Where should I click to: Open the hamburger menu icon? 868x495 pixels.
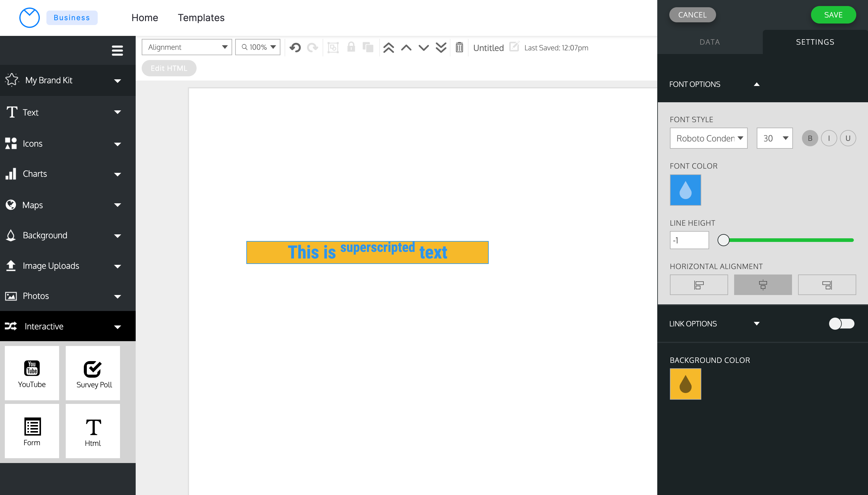[x=117, y=51]
